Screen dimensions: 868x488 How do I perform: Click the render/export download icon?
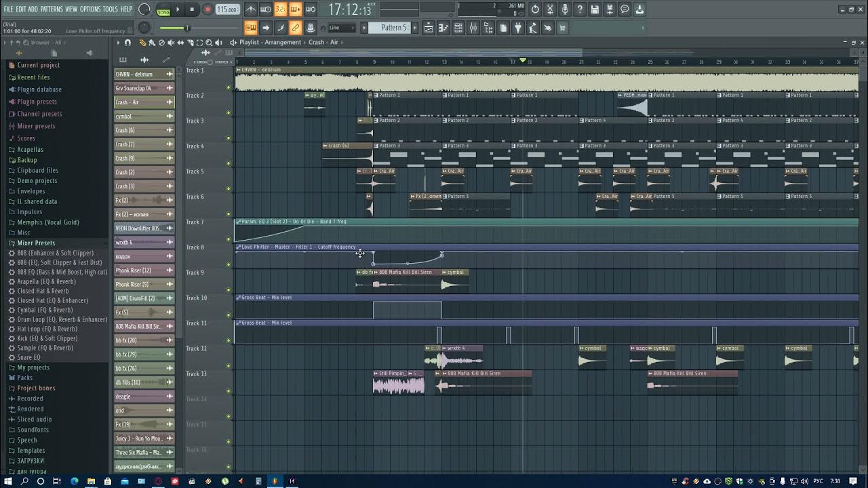tap(639, 9)
